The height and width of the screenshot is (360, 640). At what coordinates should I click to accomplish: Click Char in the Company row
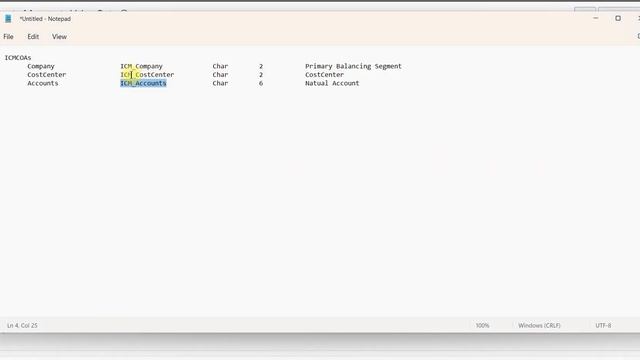coord(220,66)
